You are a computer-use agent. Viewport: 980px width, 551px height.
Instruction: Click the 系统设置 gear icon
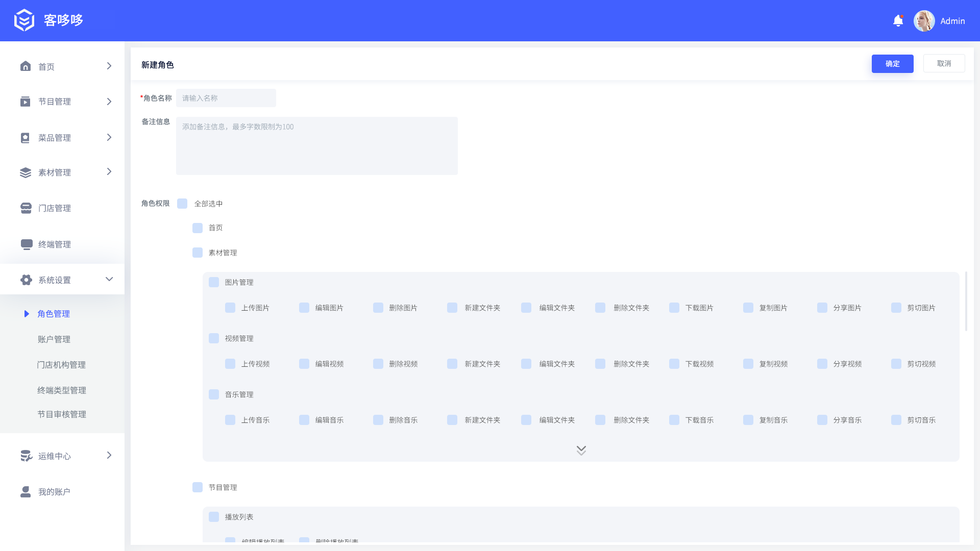pyautogui.click(x=26, y=280)
